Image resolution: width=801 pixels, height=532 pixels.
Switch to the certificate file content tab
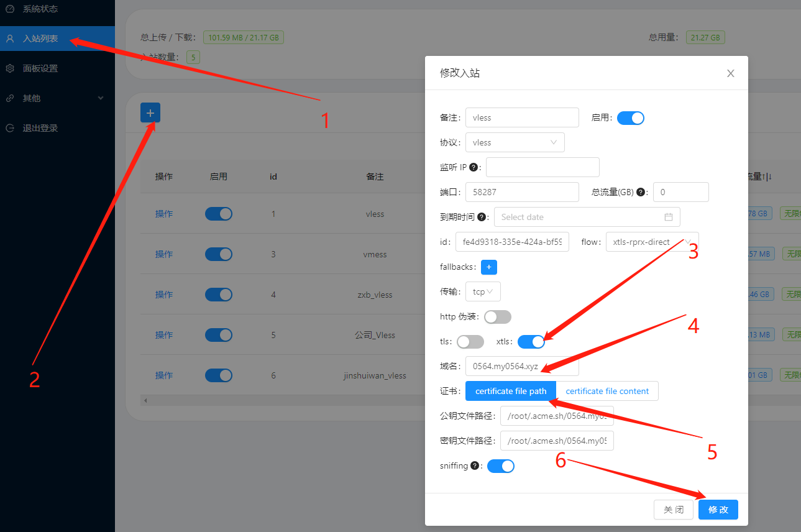pos(608,390)
